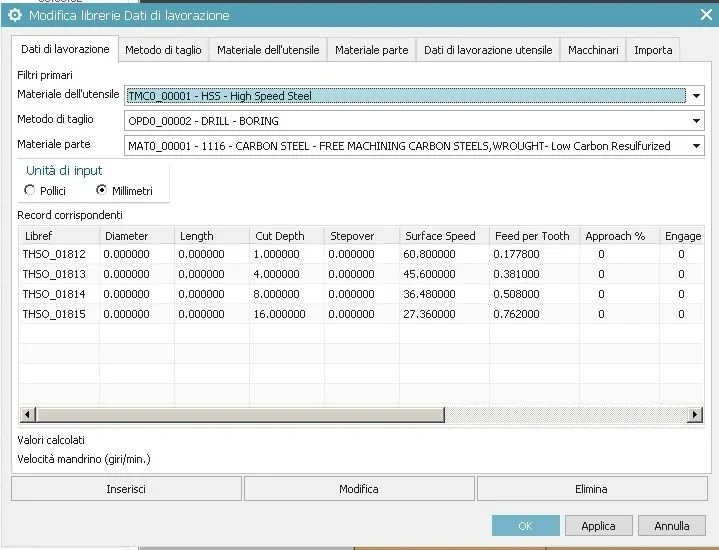Click the Engage column header

coord(682,236)
